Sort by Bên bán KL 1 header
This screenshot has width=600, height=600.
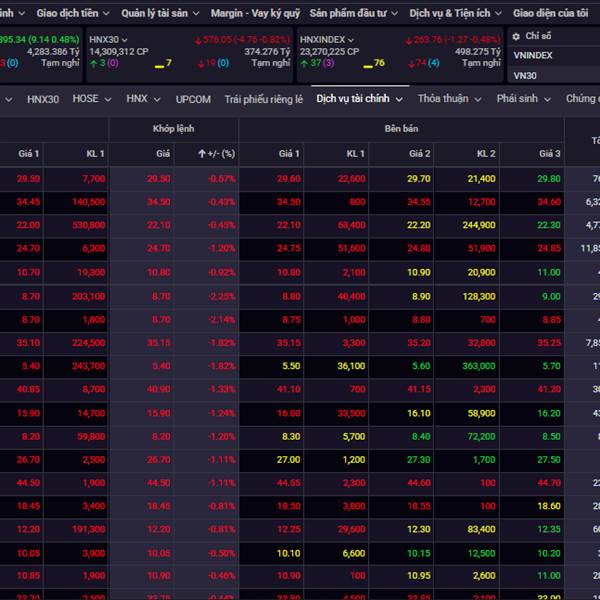[x=355, y=154]
